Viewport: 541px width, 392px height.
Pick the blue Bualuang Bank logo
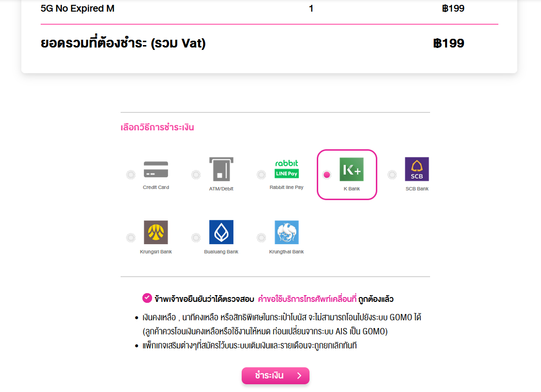pyautogui.click(x=221, y=232)
